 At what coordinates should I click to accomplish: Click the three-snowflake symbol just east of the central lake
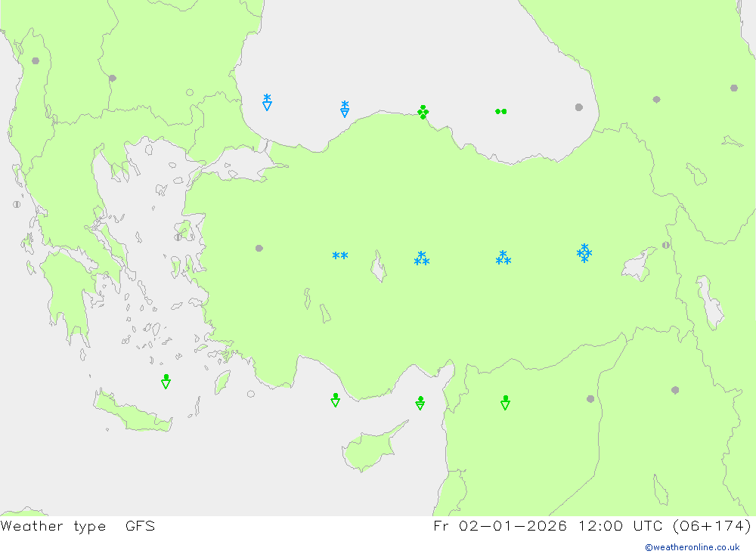(422, 258)
